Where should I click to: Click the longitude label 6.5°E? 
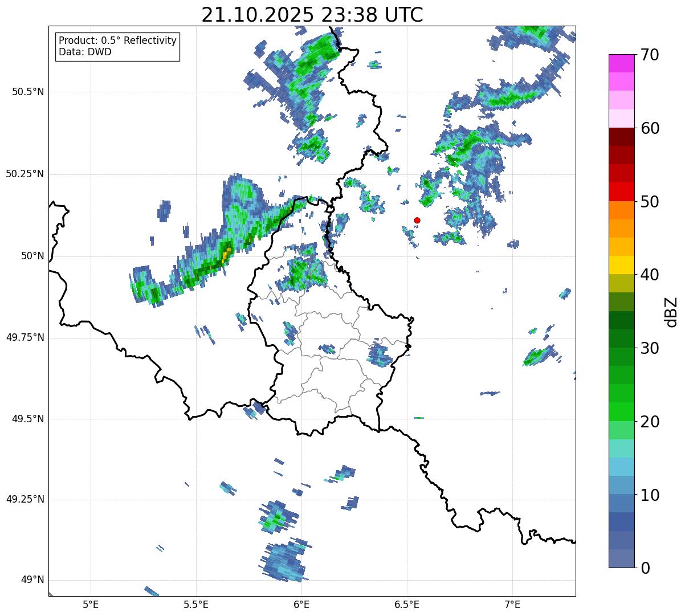(407, 604)
